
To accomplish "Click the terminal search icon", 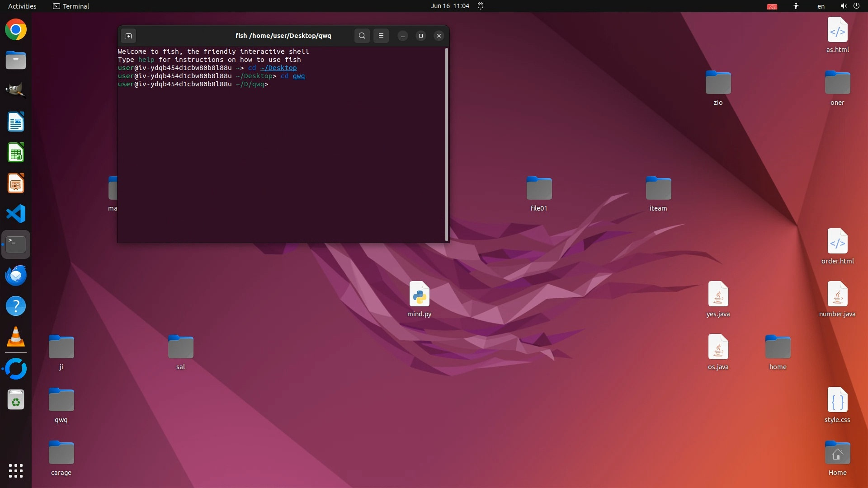I will (x=362, y=36).
